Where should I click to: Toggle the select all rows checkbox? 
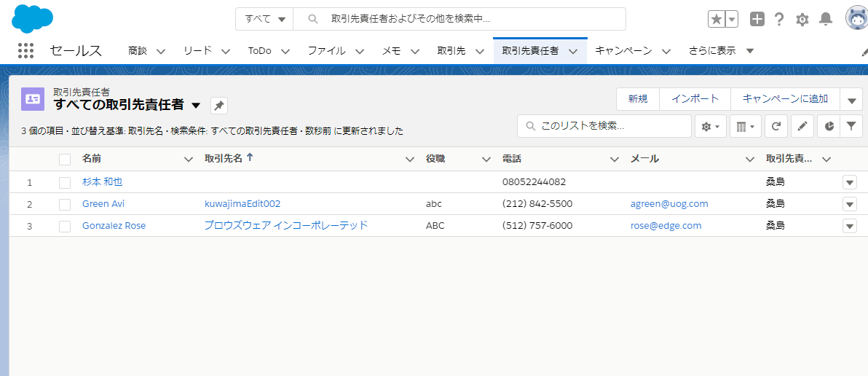[x=65, y=160]
